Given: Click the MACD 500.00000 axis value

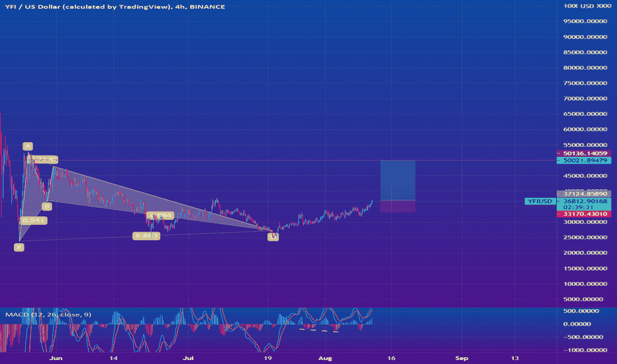Looking at the screenshot, I should click(x=581, y=311).
